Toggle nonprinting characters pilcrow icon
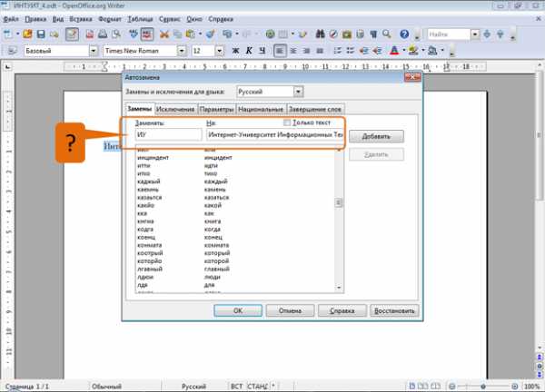 click(x=373, y=34)
